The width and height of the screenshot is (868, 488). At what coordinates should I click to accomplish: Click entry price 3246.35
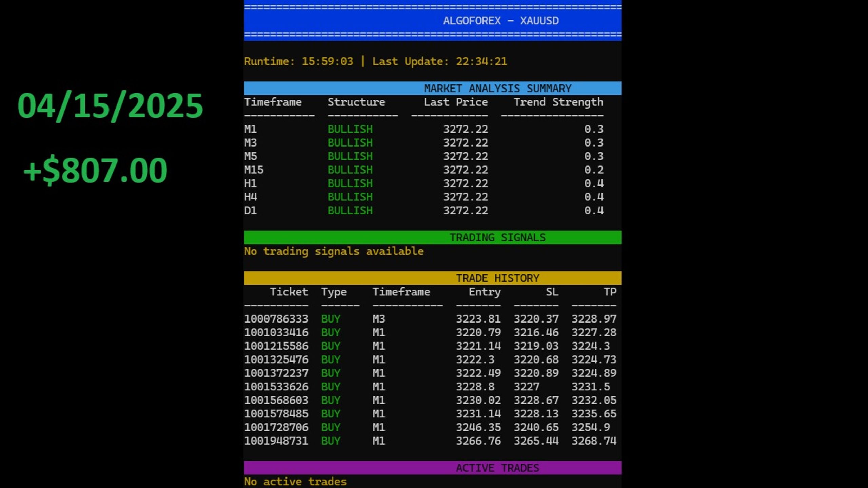coord(478,427)
